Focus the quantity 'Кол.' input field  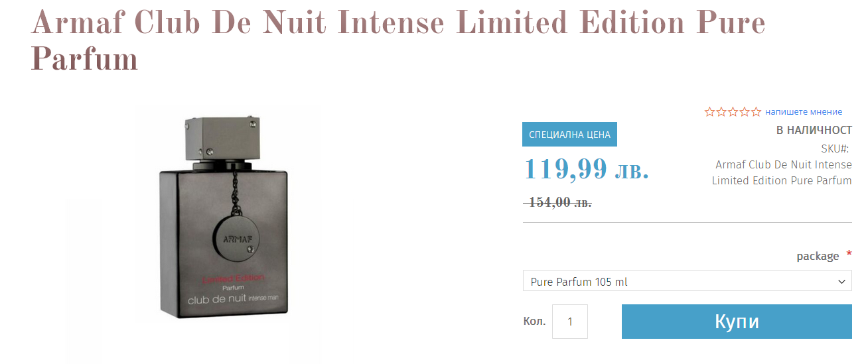pyautogui.click(x=570, y=322)
